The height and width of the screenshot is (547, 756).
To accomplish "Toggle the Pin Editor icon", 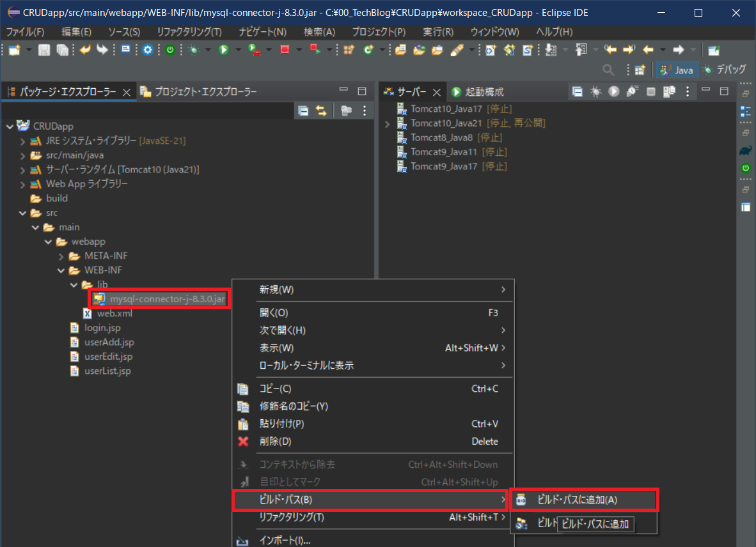I will [x=714, y=50].
